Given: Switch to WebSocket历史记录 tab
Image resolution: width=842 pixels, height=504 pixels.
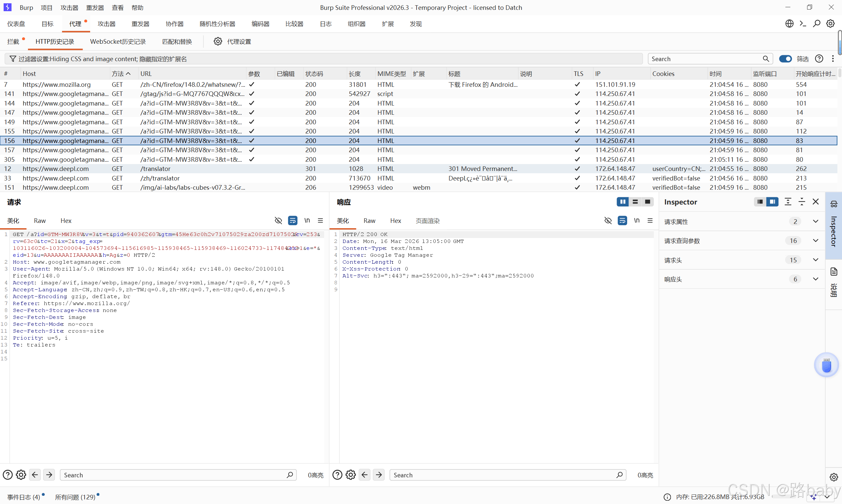Looking at the screenshot, I should click(x=117, y=41).
